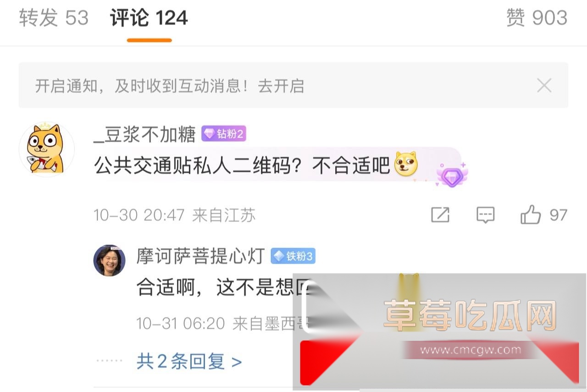Open username _豆浆不加糖 profile
Viewport: 587px width, 392px height.
tap(144, 134)
